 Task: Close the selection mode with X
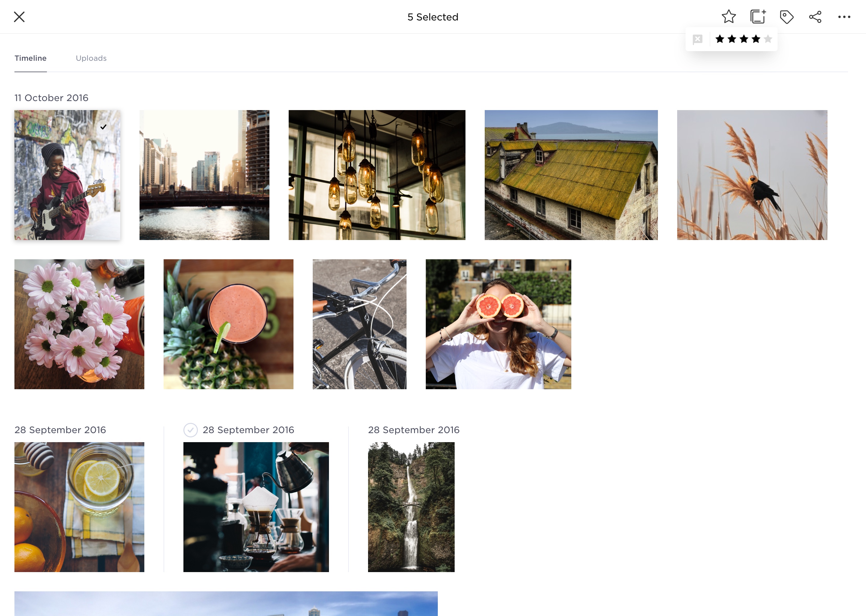pos(19,17)
